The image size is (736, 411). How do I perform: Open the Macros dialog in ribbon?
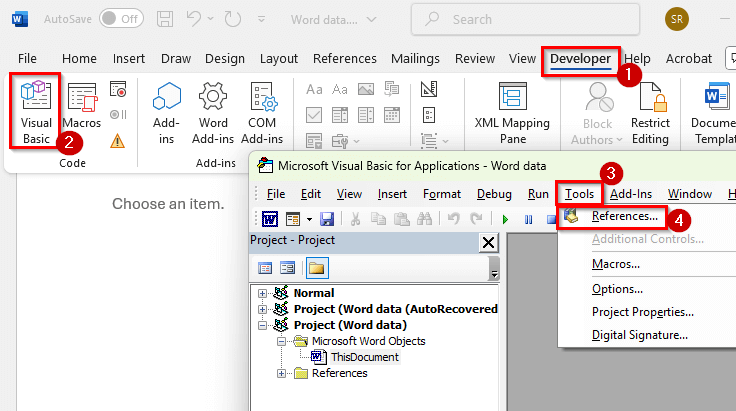tap(82, 105)
